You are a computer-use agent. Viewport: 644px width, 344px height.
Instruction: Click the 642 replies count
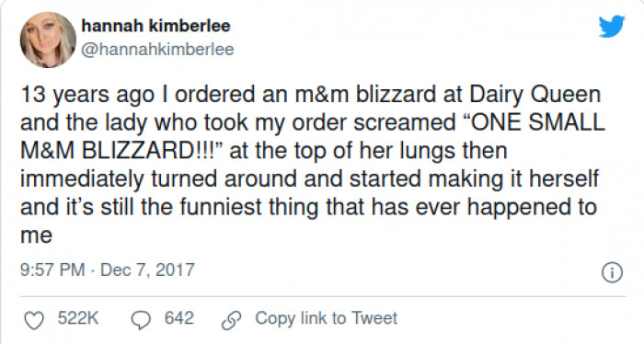179,318
